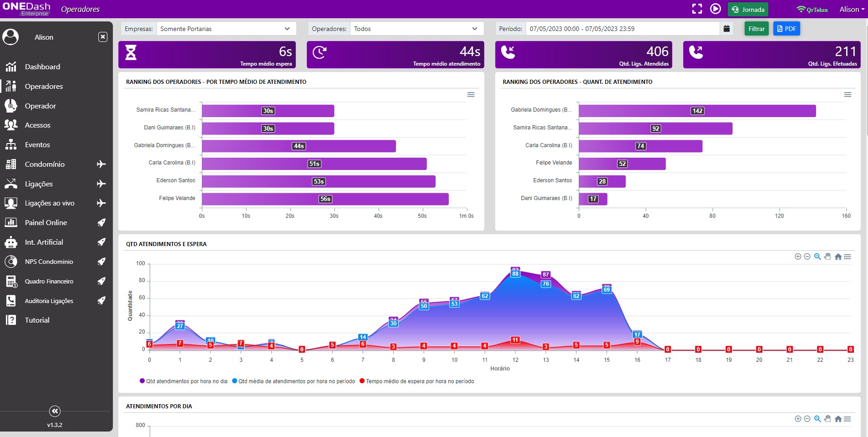Toggle legend Tempo médio de espera por hora

[416, 381]
